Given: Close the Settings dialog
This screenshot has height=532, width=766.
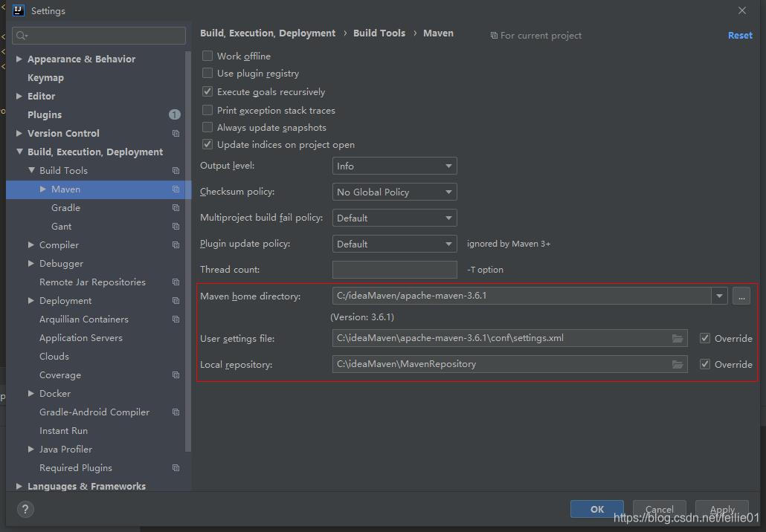Looking at the screenshot, I should click(x=742, y=10).
